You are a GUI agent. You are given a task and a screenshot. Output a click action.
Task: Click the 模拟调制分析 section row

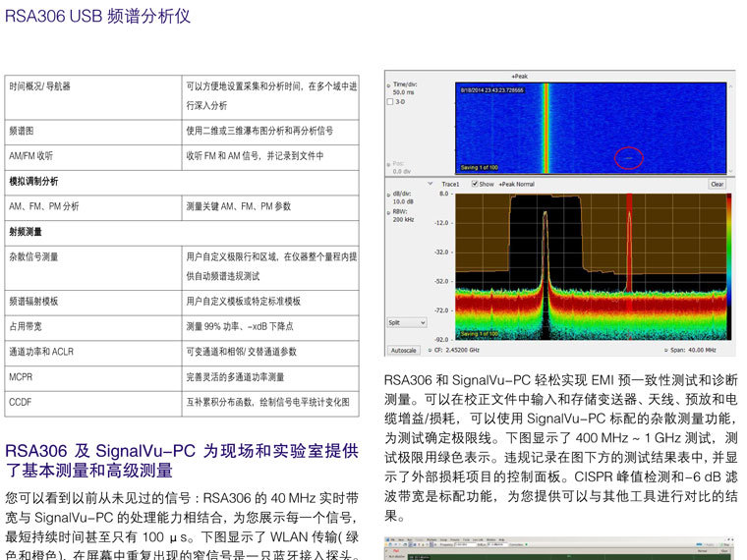point(182,183)
